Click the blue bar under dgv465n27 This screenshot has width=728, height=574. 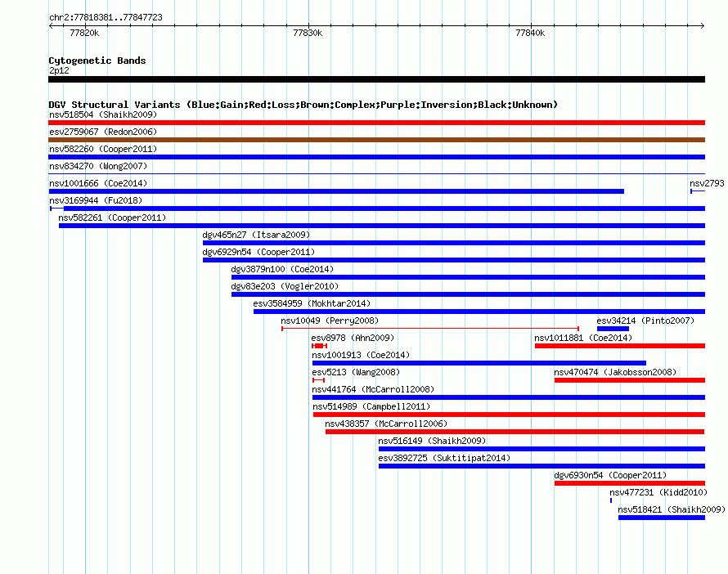tap(454, 243)
